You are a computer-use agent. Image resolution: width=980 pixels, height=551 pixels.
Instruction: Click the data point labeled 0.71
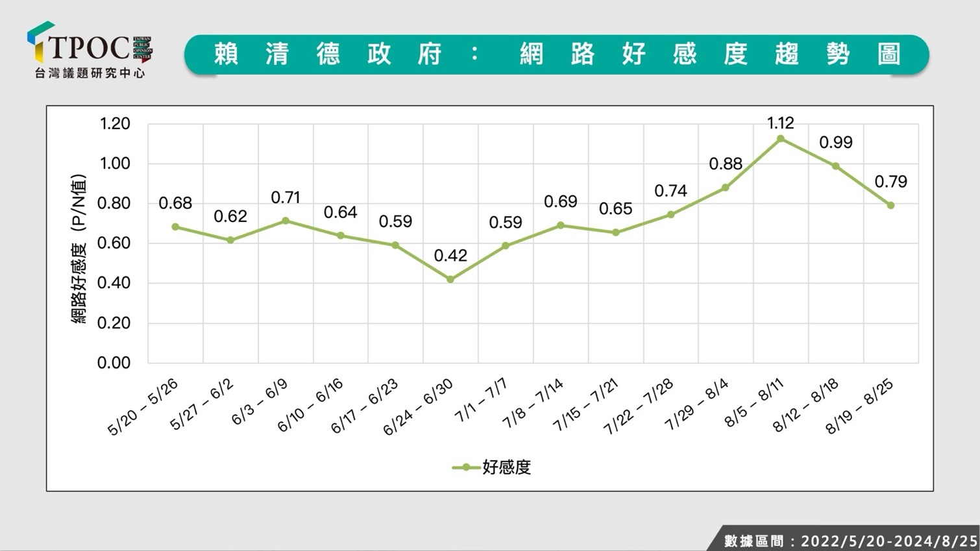click(286, 221)
